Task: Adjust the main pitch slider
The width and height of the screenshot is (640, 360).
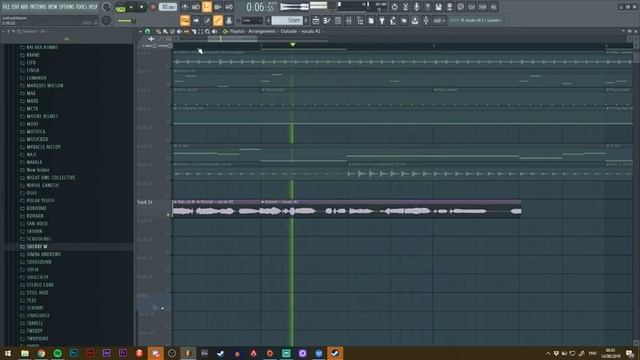Action: [x=127, y=20]
